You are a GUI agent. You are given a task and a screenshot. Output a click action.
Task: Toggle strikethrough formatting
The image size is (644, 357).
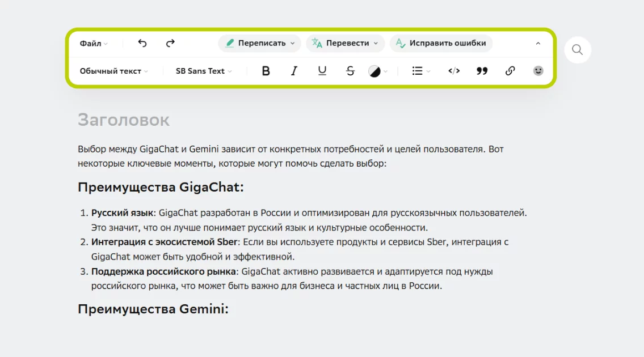point(350,71)
